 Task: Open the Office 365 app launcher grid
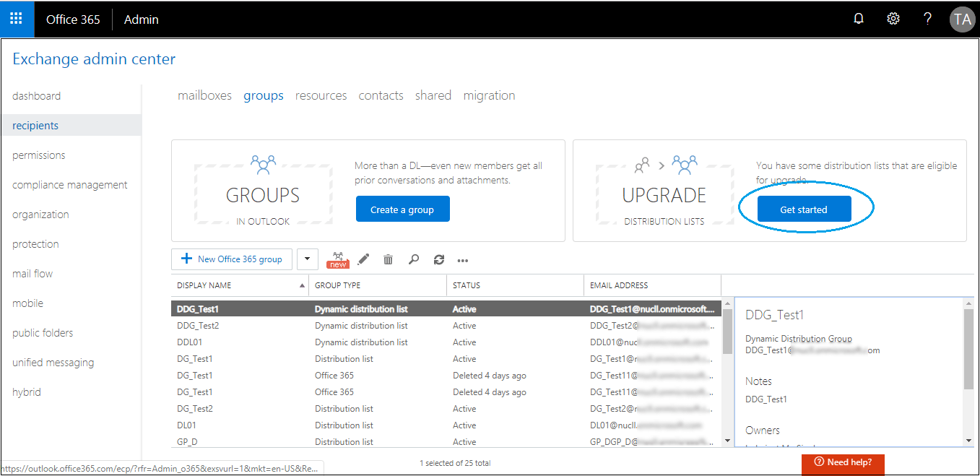tap(17, 19)
